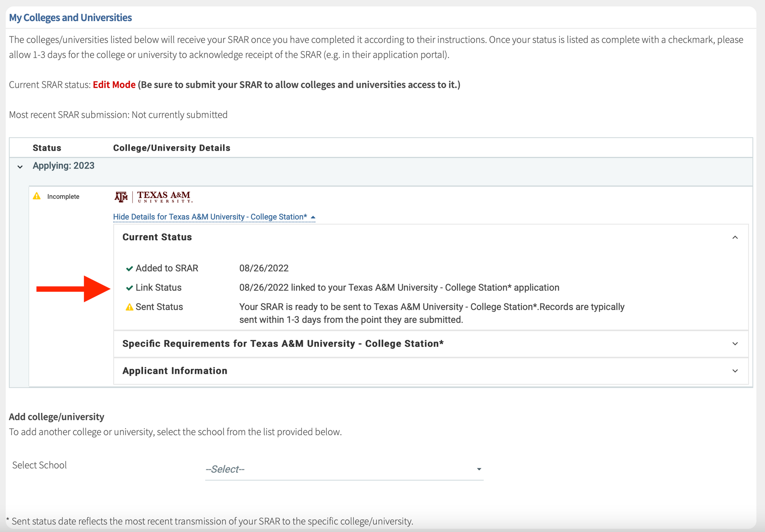Click the Incomplete warning triangle icon

tap(37, 196)
